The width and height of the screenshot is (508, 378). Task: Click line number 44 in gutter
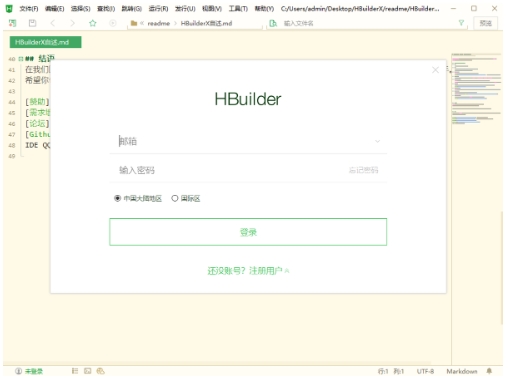(12, 102)
